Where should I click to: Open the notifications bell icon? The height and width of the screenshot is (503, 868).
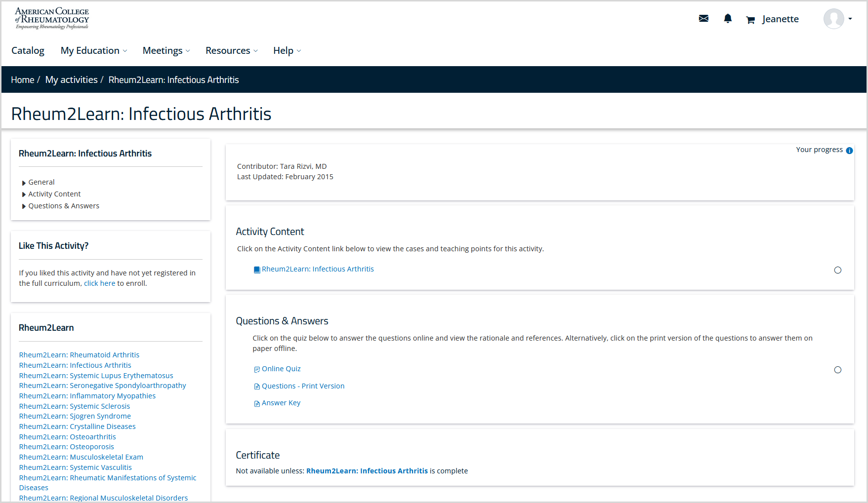728,19
